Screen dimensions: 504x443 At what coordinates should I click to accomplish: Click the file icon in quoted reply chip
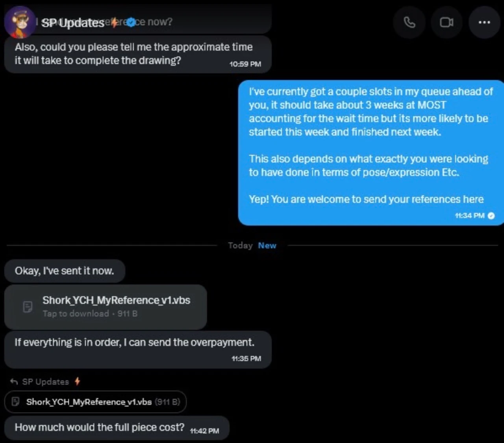pyautogui.click(x=16, y=402)
